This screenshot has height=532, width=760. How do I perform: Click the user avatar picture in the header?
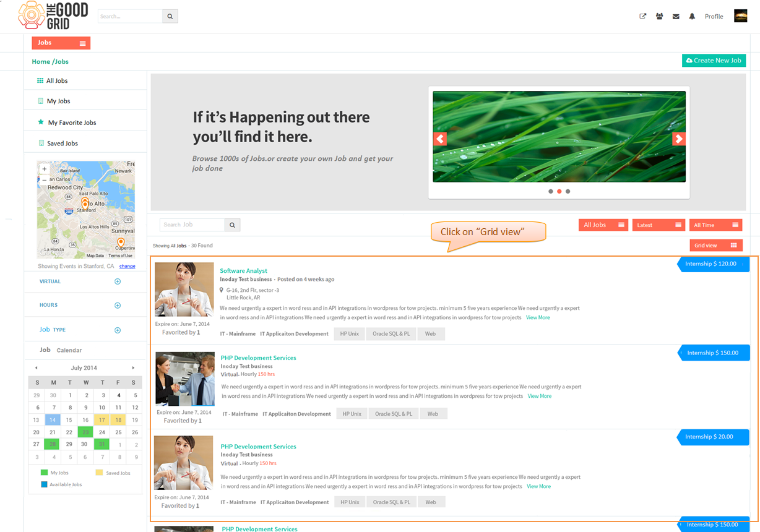point(741,16)
